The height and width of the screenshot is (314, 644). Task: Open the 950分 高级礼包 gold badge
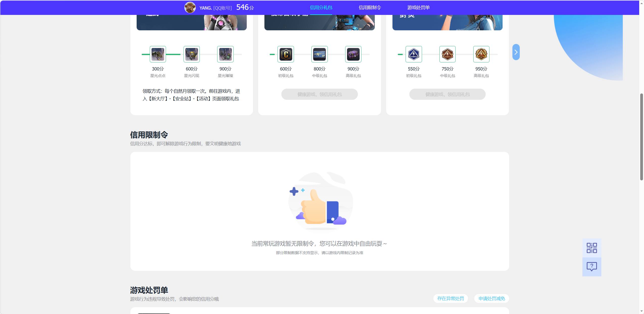(x=481, y=54)
